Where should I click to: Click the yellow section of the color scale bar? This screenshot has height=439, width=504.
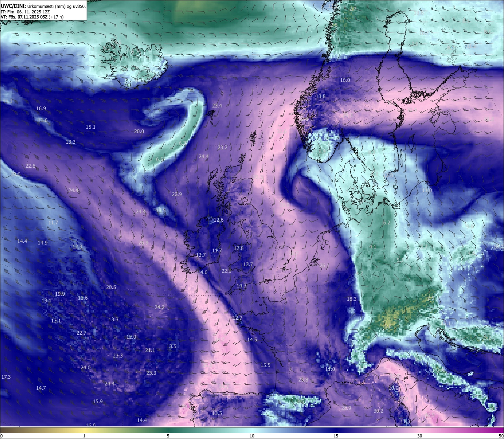tap(84, 430)
